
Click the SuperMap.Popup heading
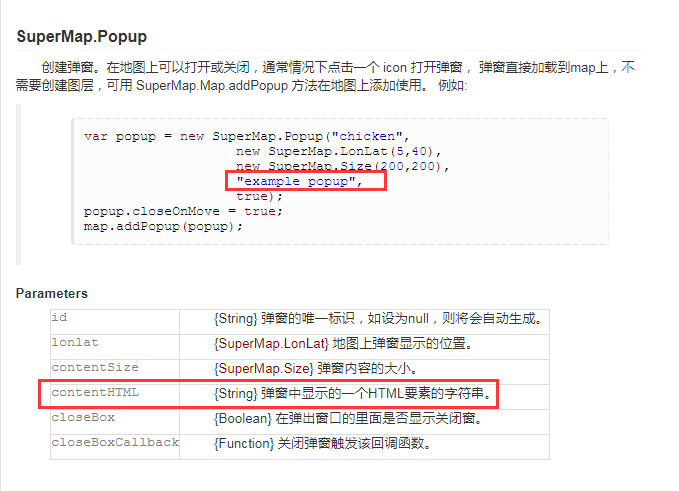click(x=82, y=36)
